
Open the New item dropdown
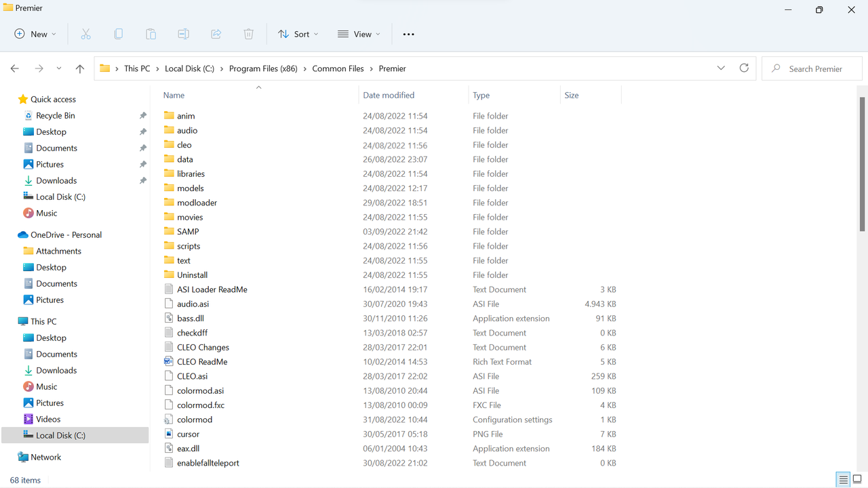point(35,34)
